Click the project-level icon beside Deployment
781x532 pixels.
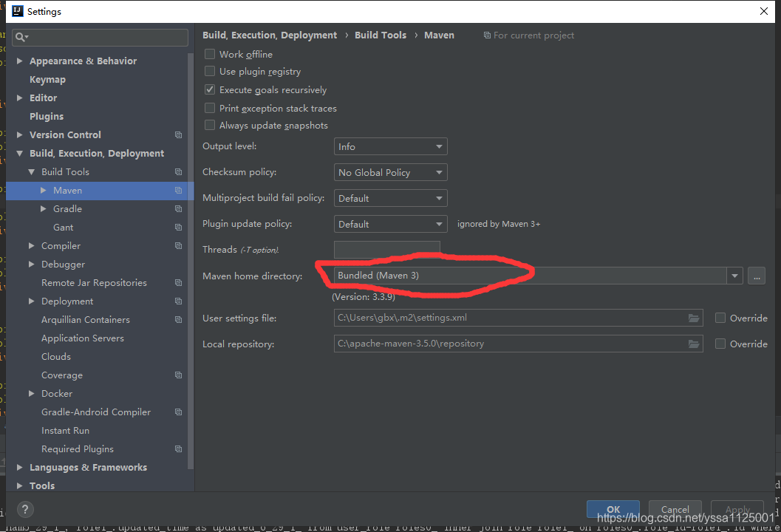pos(178,301)
